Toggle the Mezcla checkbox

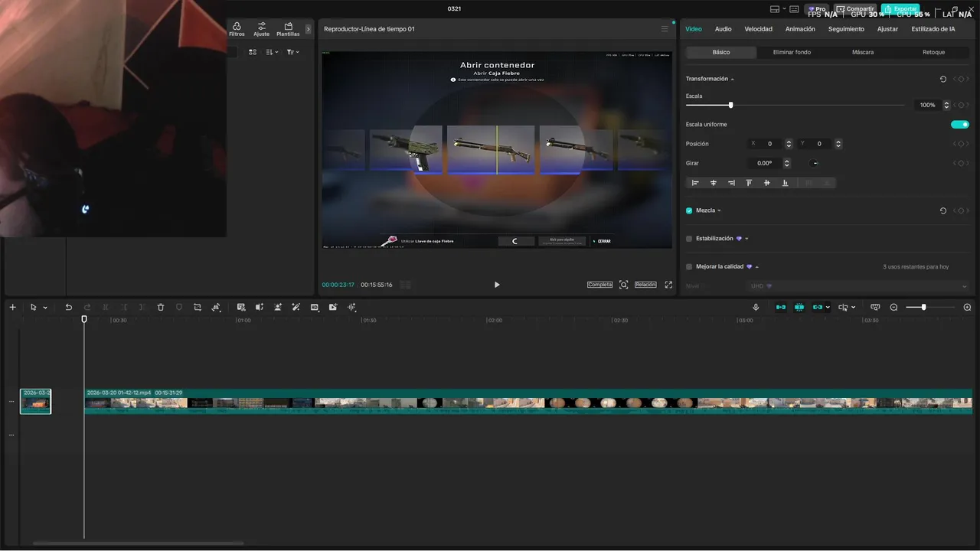[x=689, y=210]
